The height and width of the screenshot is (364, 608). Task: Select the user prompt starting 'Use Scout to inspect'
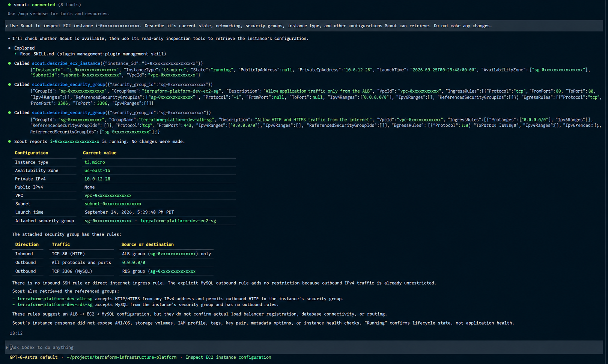(304, 25)
